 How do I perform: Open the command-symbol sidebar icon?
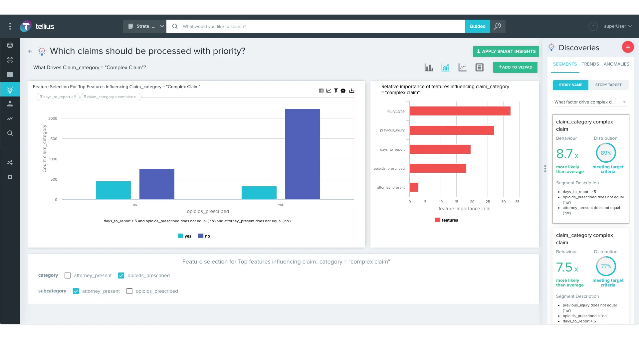[10, 60]
